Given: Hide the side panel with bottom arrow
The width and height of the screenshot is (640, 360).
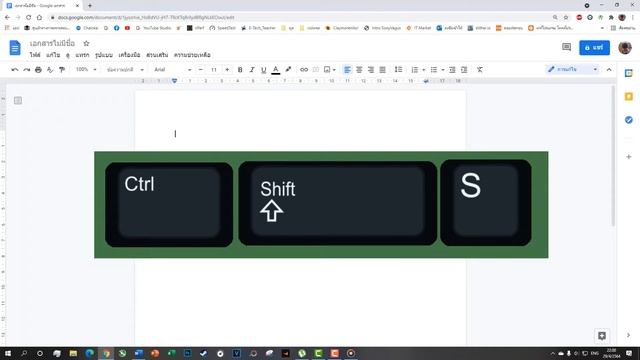Looking at the screenshot, I should pos(629,335).
